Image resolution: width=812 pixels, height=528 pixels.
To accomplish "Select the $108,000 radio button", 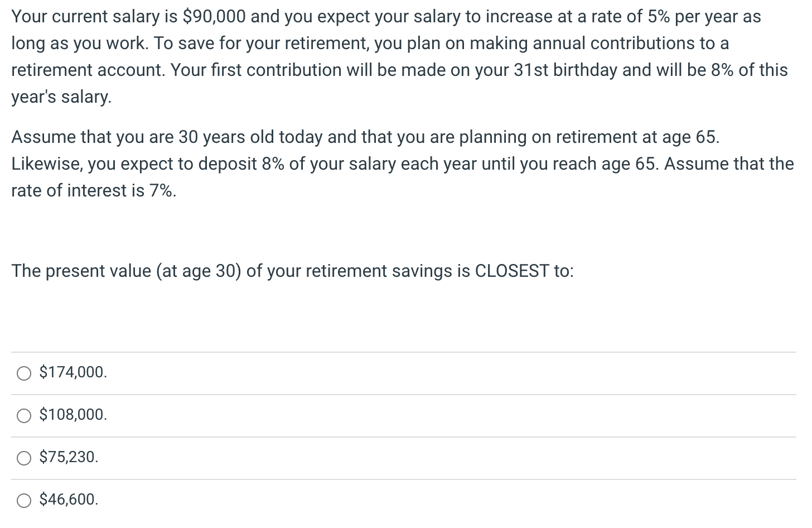I will coord(24,416).
